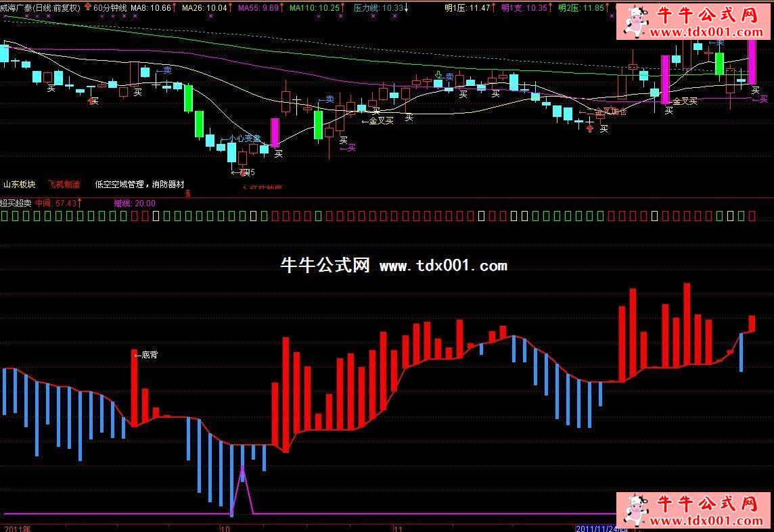This screenshot has width=774, height=532.
Task: Click the red up arrow before 60分钟线
Action: coord(87,8)
